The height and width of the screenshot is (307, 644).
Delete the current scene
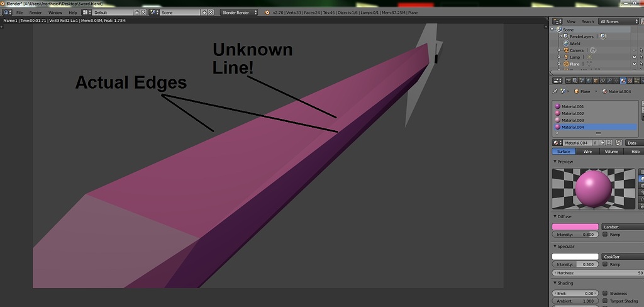pyautogui.click(x=211, y=13)
